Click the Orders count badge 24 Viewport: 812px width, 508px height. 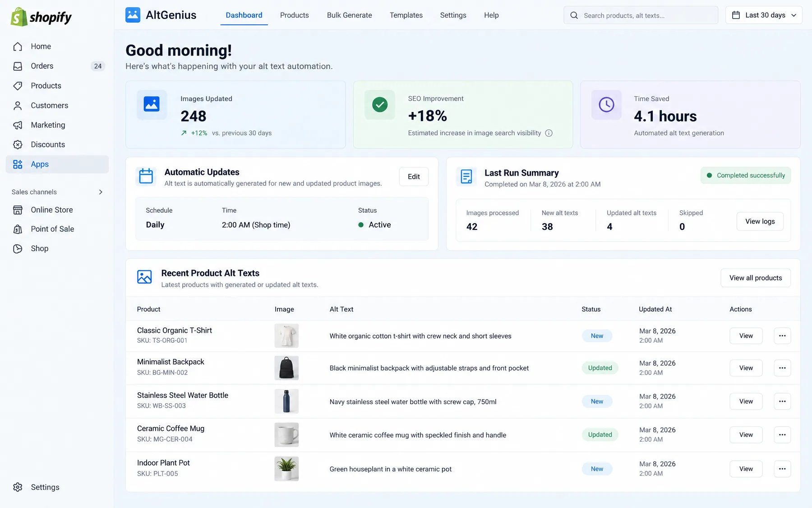(98, 66)
